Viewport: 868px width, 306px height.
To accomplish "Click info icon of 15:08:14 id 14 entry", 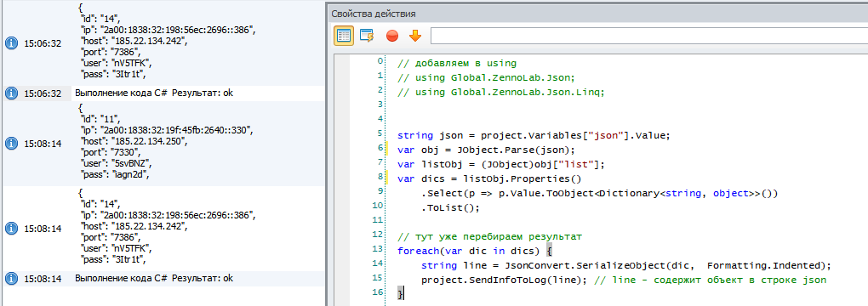I will click(11, 228).
